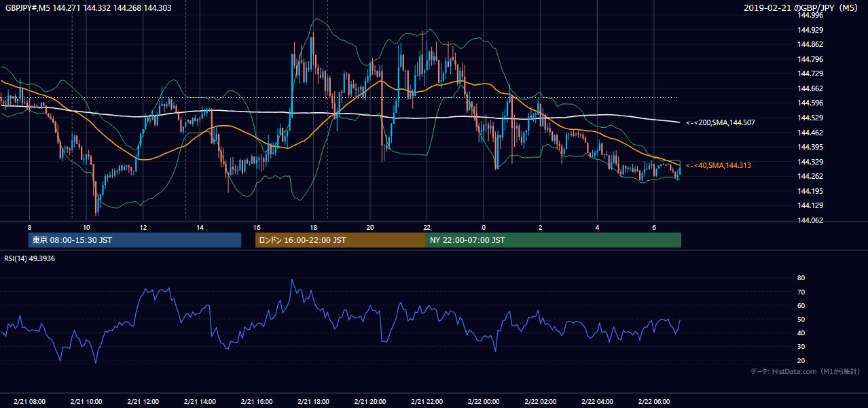
Task: Click the 40 SMA label reading 144.313
Action: coord(718,165)
